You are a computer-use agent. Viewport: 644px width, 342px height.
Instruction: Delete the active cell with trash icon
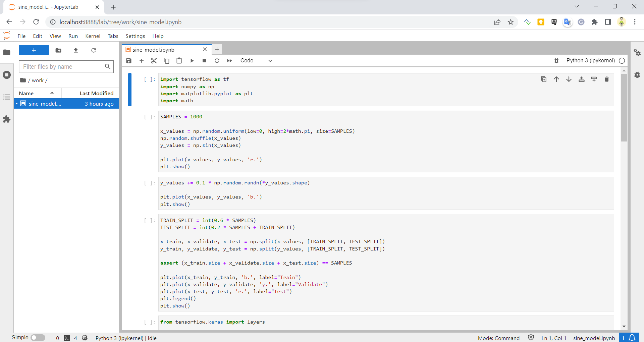pos(607,79)
